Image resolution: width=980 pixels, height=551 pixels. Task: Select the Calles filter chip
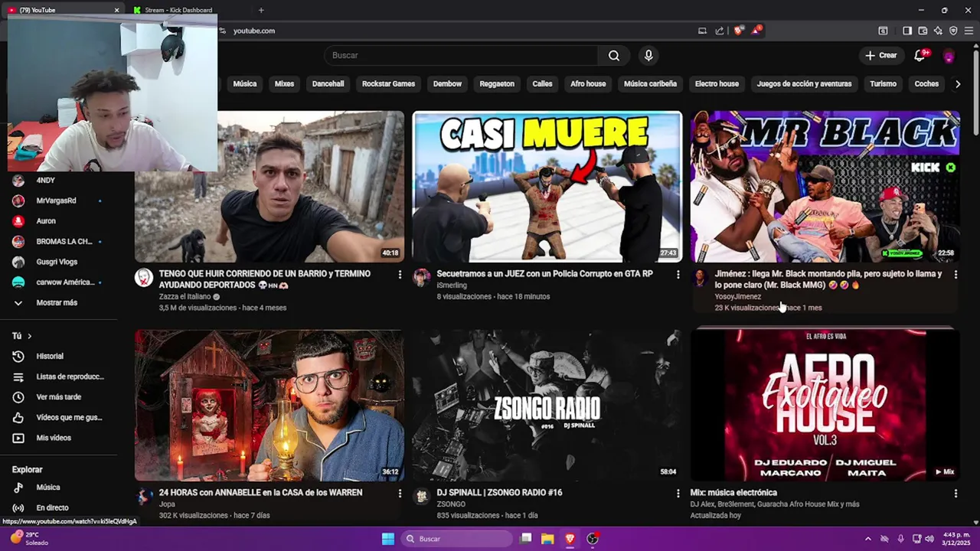click(542, 83)
